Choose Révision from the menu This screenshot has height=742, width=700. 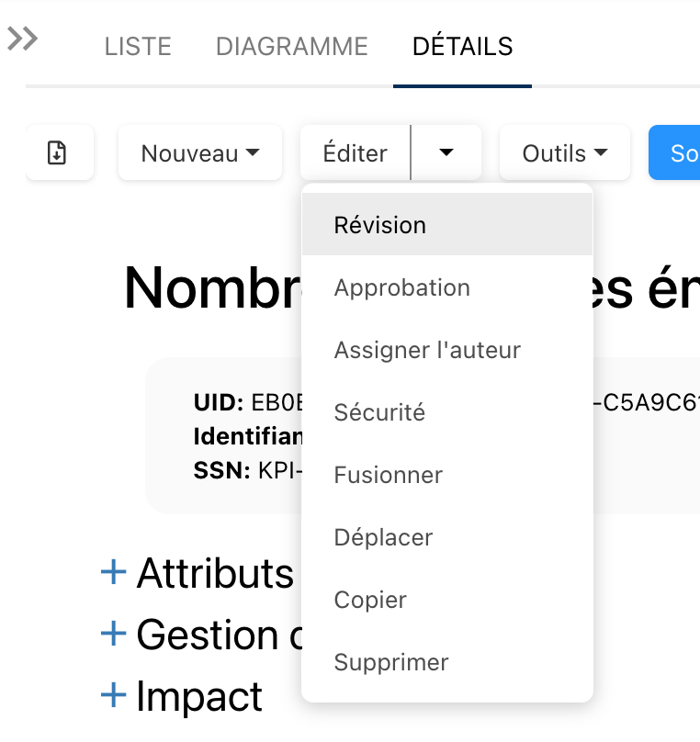point(380,225)
